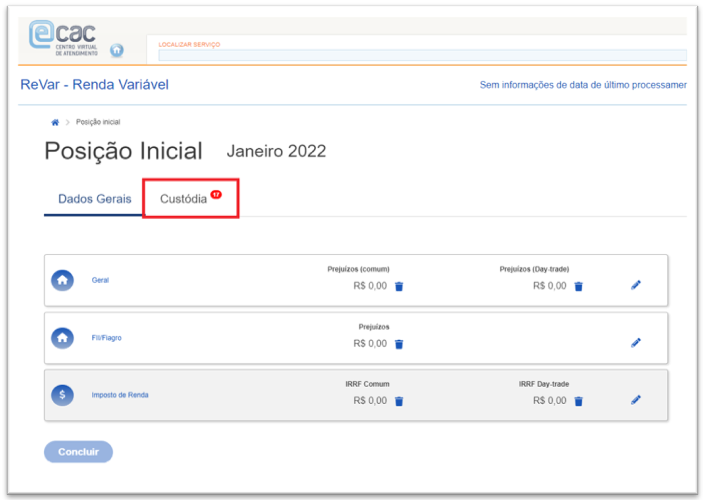Click the breadcrumb home icon
The image size is (703, 500).
point(55,122)
